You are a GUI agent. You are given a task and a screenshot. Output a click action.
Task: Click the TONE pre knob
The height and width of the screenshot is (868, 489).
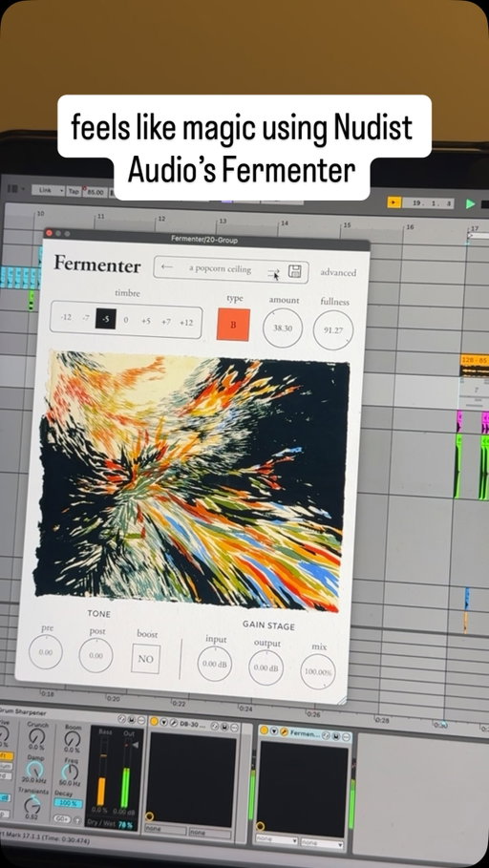[x=46, y=651]
